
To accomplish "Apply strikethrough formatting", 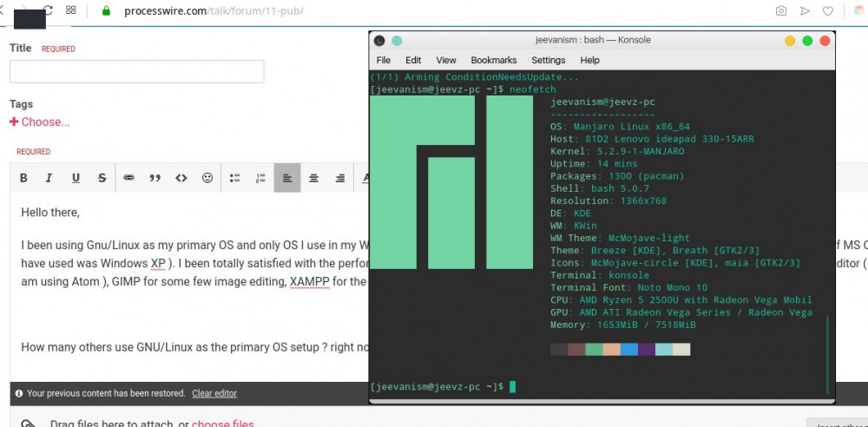I will [x=102, y=178].
